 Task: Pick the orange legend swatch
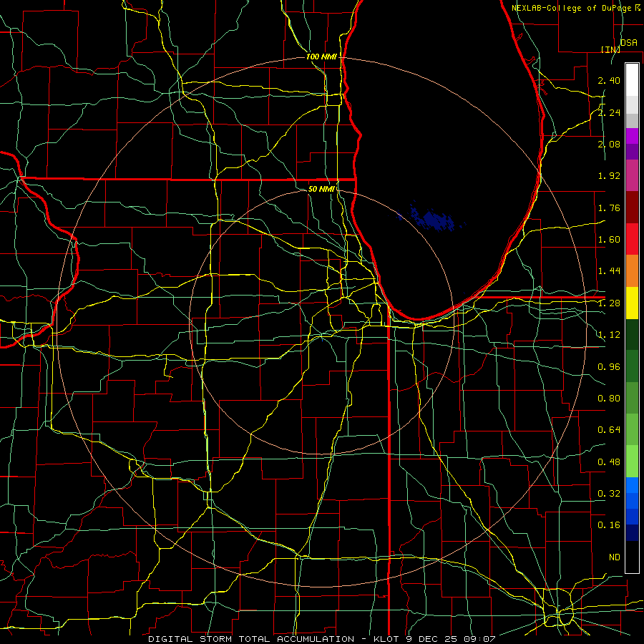(632, 271)
